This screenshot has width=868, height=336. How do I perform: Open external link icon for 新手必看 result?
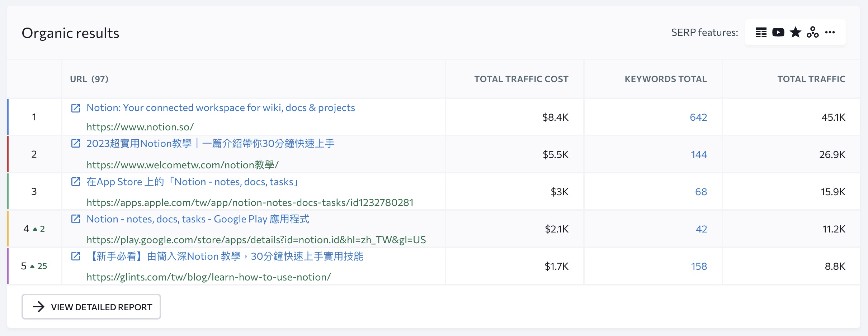pos(76,256)
